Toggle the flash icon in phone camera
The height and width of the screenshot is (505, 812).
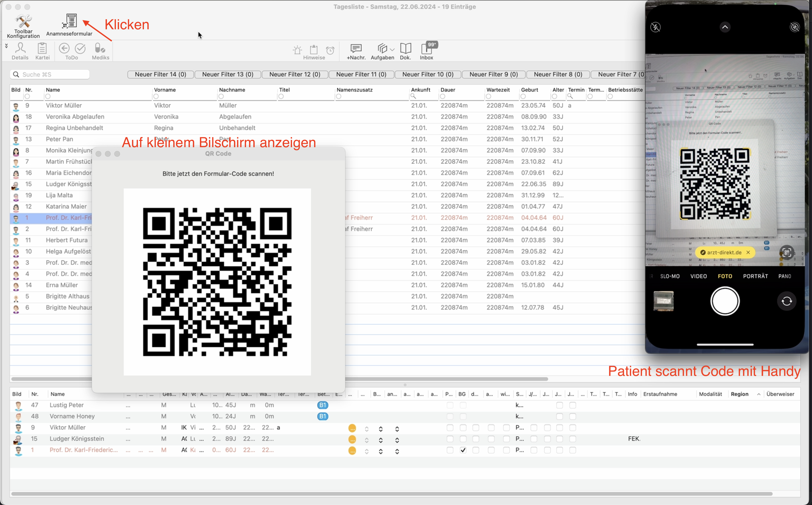(655, 27)
